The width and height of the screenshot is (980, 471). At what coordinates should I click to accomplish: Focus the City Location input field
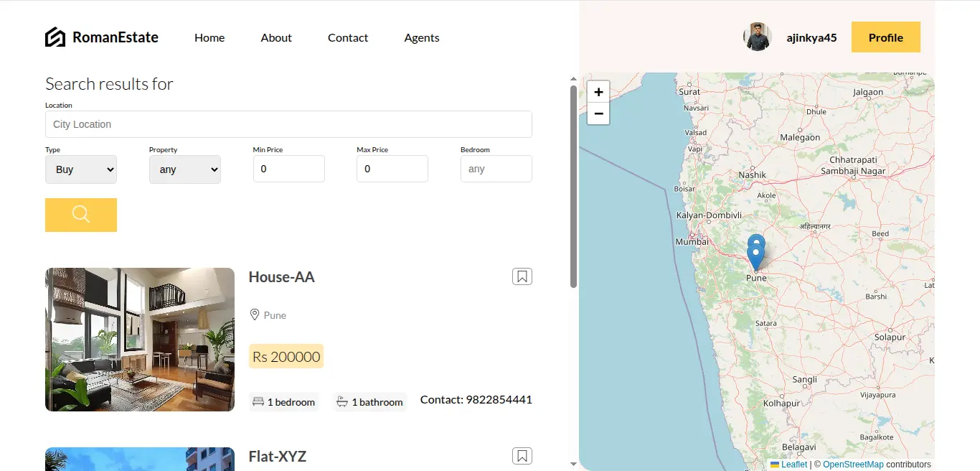coord(288,124)
